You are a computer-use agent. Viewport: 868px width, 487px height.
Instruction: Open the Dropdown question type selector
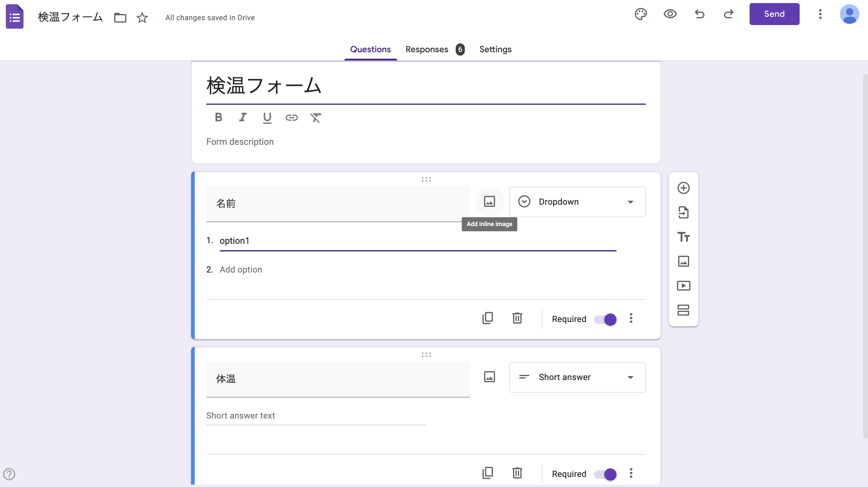[x=577, y=202]
